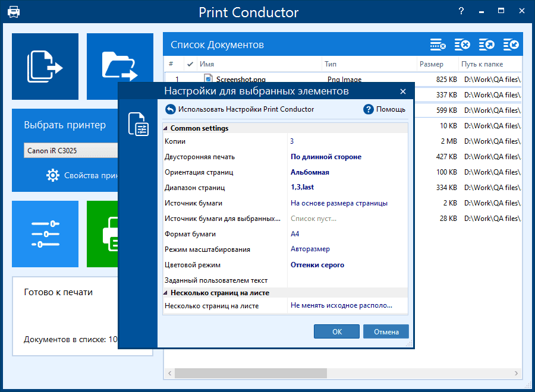
Task: Sort documents by Размер column header
Action: coord(432,64)
